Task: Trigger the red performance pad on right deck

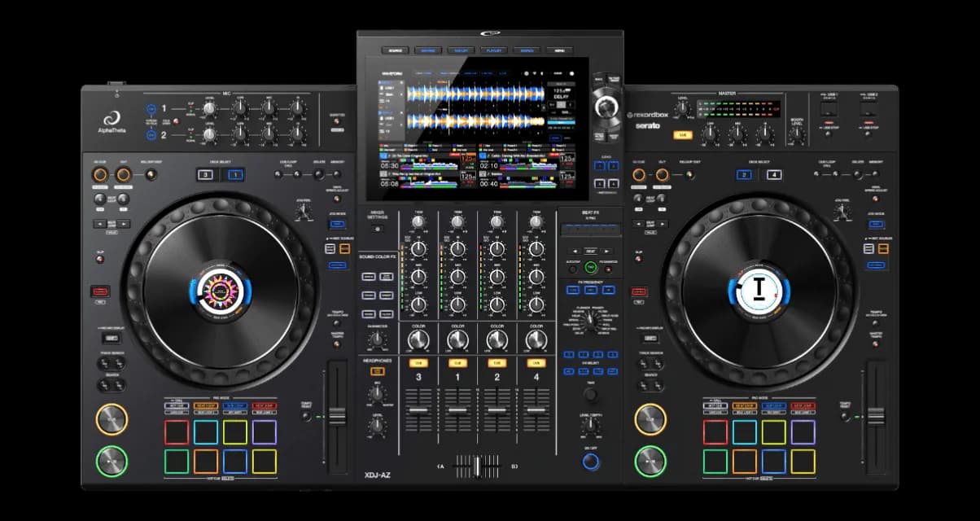Action: (715, 432)
